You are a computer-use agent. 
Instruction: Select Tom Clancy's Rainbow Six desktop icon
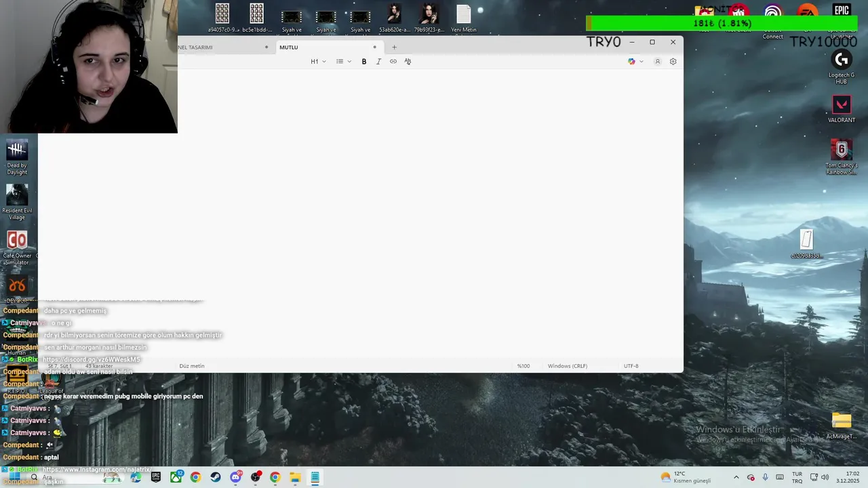pyautogui.click(x=842, y=157)
